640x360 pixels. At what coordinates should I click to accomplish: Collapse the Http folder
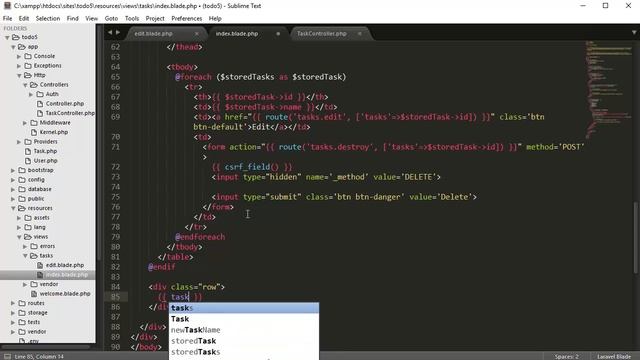19,75
